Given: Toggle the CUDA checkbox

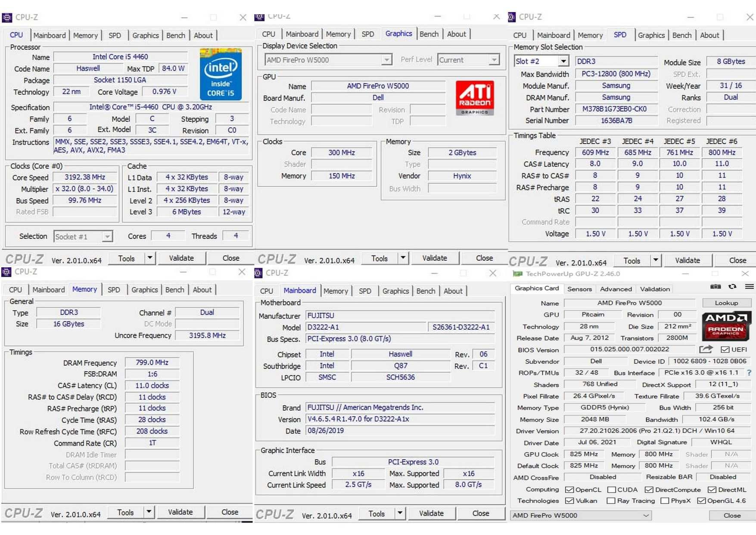Looking at the screenshot, I should (x=611, y=489).
